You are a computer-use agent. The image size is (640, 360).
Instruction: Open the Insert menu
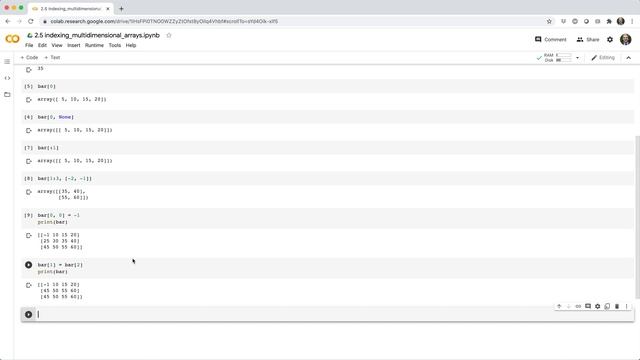[73, 45]
